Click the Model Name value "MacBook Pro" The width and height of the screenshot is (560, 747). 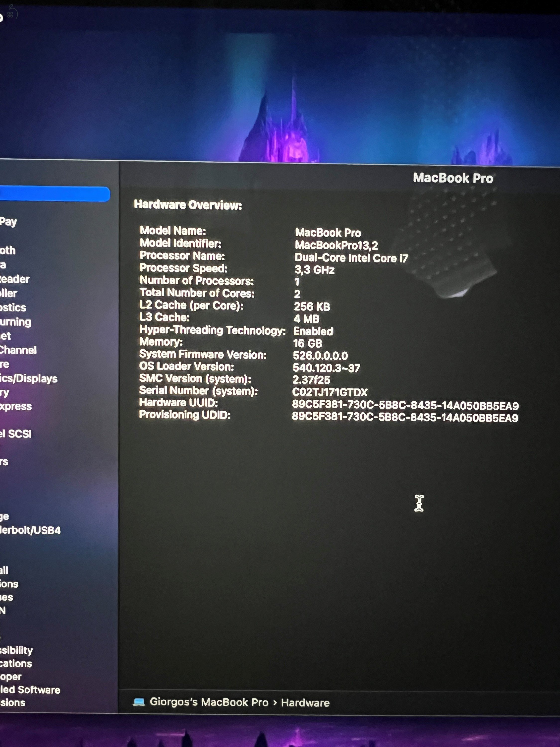328,233
